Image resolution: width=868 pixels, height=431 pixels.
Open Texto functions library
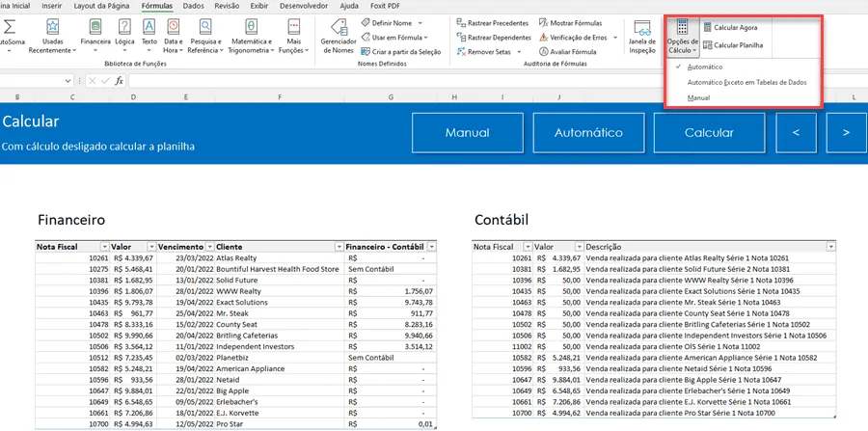click(149, 37)
